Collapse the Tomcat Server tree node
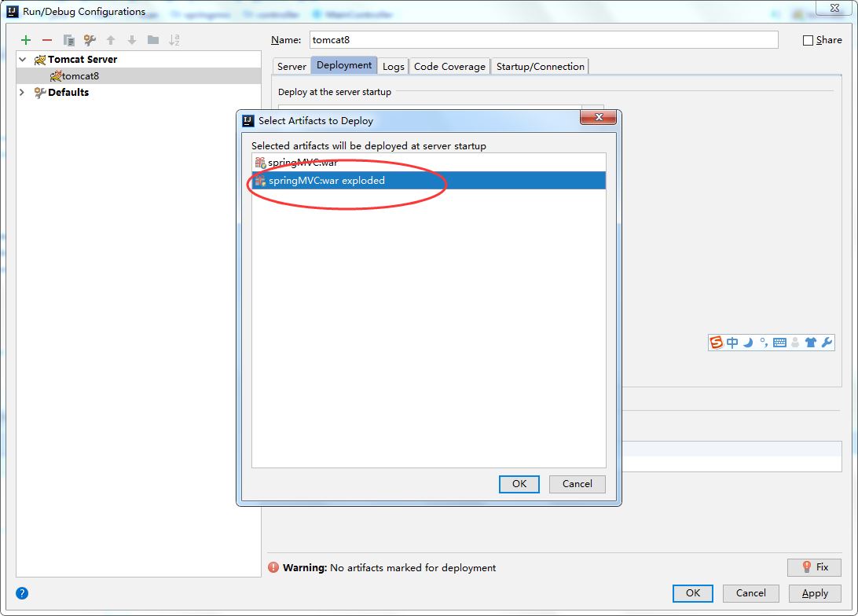Image resolution: width=858 pixels, height=616 pixels. pyautogui.click(x=23, y=59)
